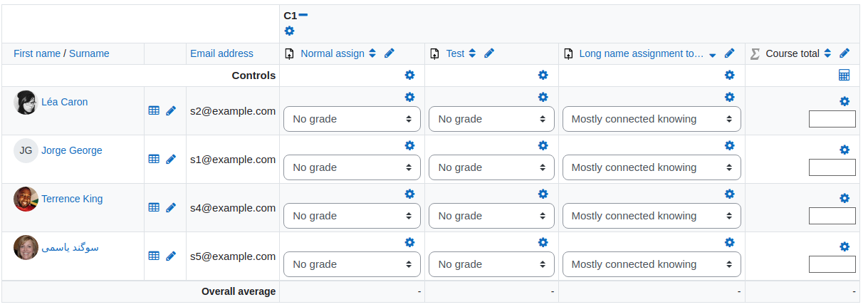
Task: Collapse the C1 category with minus icon
Action: (303, 15)
